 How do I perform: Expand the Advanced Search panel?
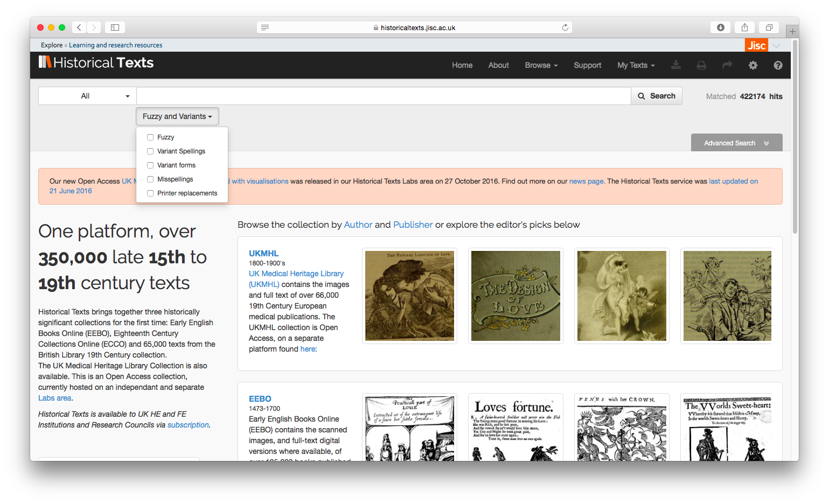pos(736,143)
